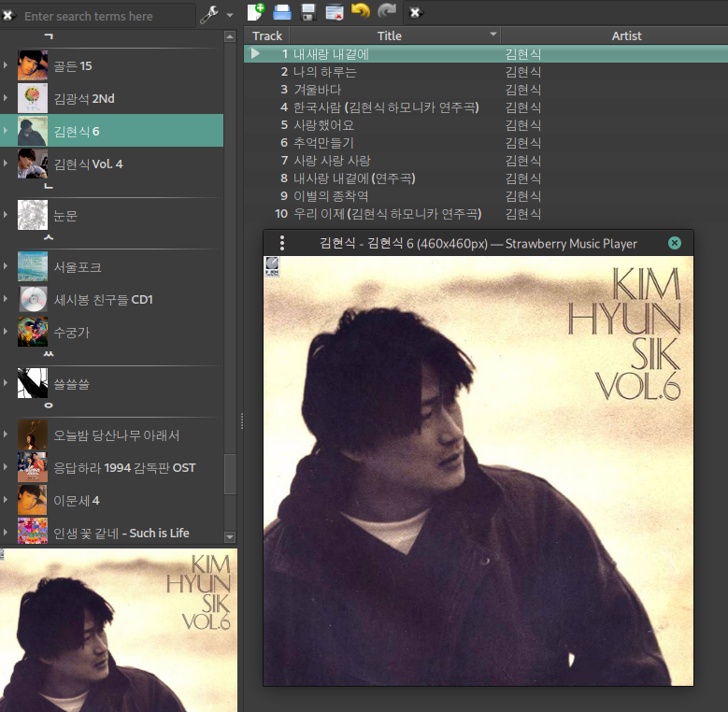Select track 1 내사랑 내곁에

(486, 54)
